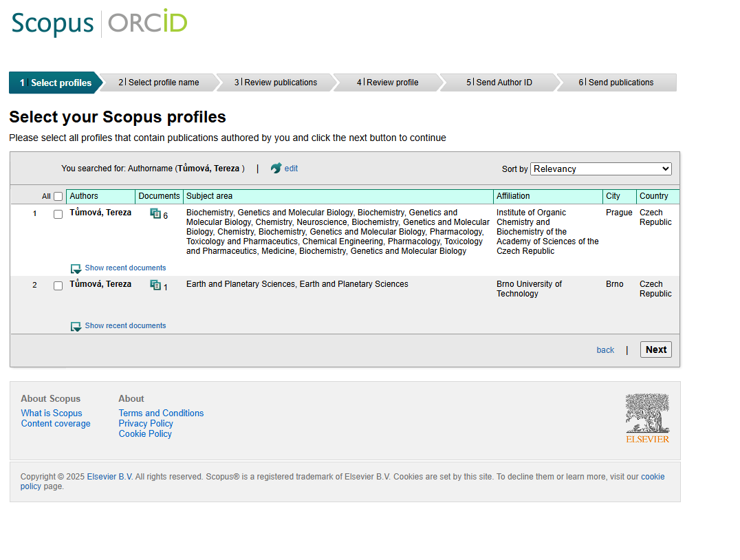Click the Elsevier tree logo
Screen dimensions: 740x560
(648, 418)
